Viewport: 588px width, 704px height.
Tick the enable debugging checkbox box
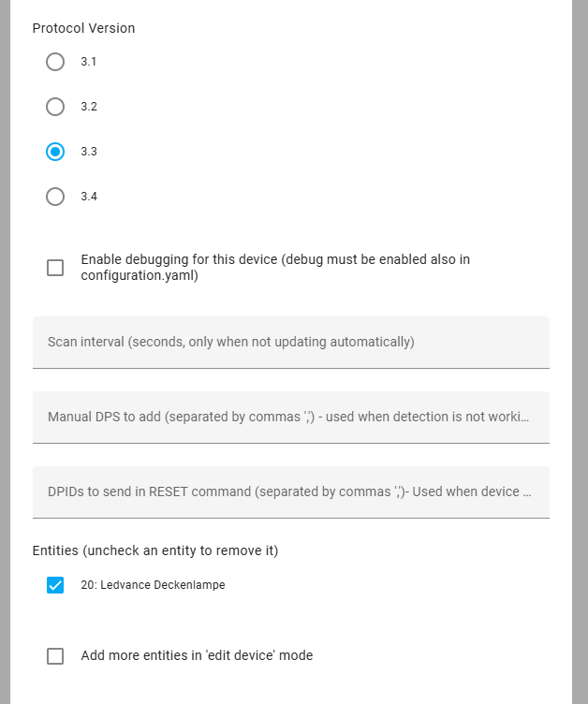[55, 268]
